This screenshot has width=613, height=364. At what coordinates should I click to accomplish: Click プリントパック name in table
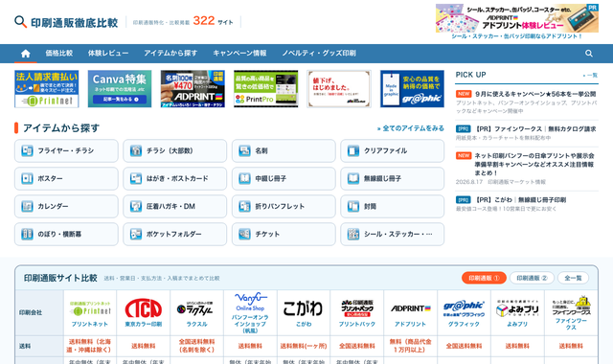357,324
